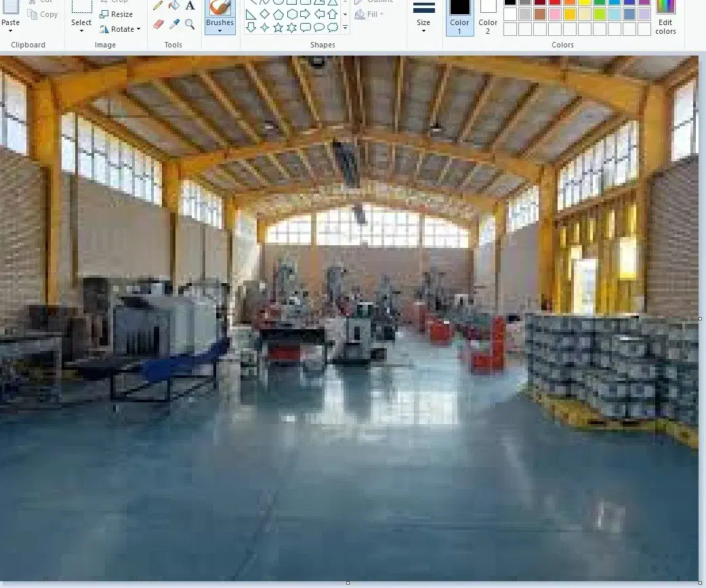Image resolution: width=706 pixels, height=588 pixels.
Task: Expand the Rotate options menu
Action: click(x=120, y=29)
